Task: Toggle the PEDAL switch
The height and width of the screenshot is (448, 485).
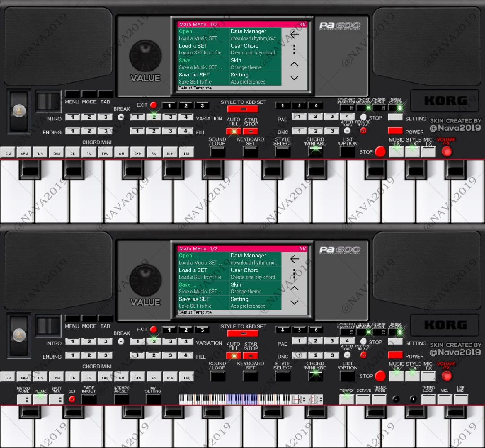Action: 40,399
